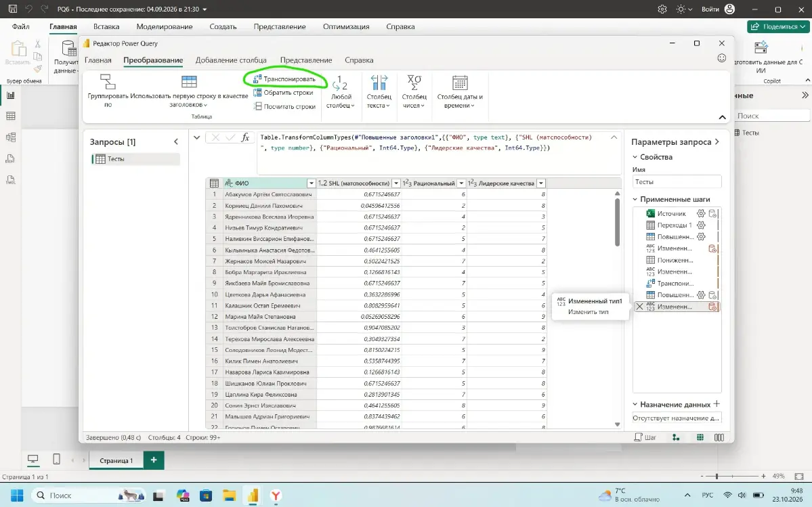Screen dimensions: 812x507
Task: Click the Power BI zoom slider
Action: point(732,476)
